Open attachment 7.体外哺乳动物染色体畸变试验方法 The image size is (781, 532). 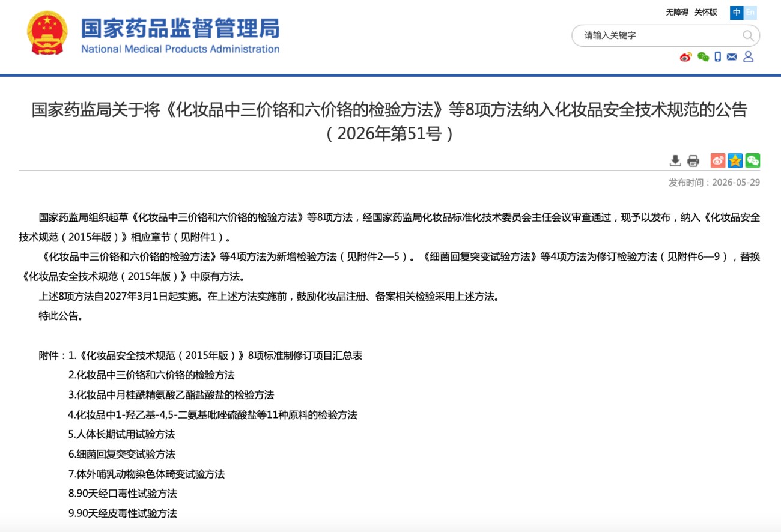147,474
